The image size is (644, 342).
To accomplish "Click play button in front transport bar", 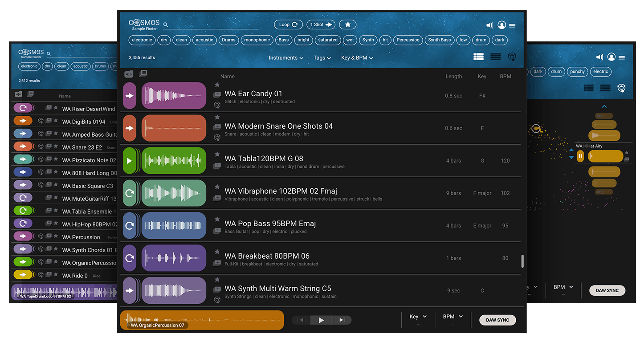I will pos(321,320).
